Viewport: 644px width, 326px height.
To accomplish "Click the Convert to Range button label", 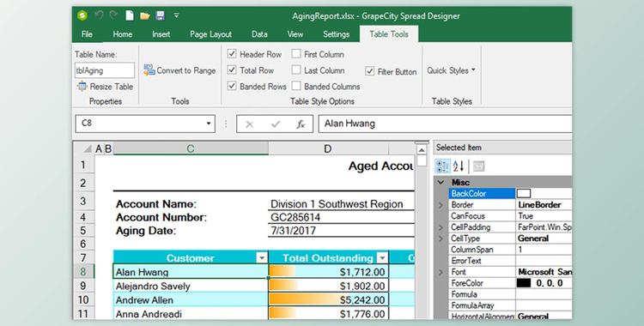I will point(186,70).
